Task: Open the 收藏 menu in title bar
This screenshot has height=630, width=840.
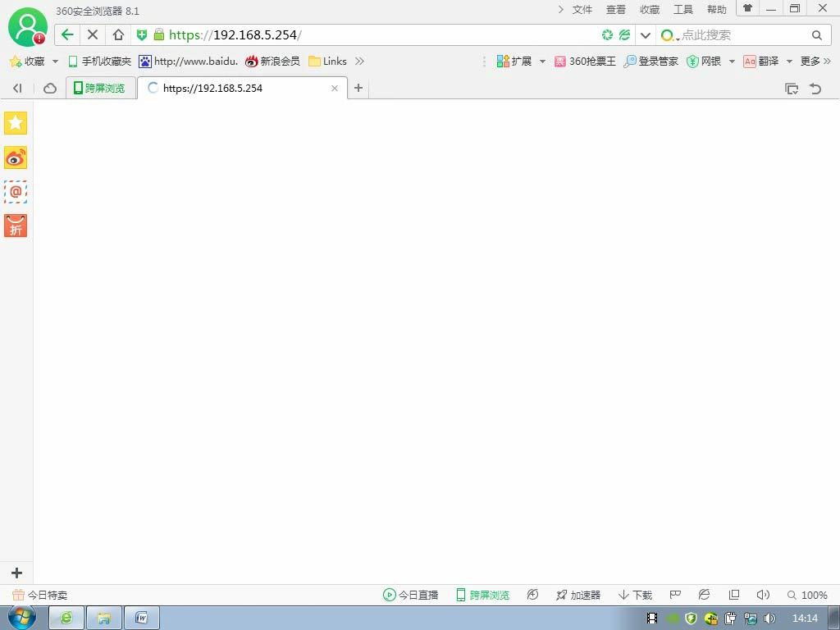Action: [650, 10]
